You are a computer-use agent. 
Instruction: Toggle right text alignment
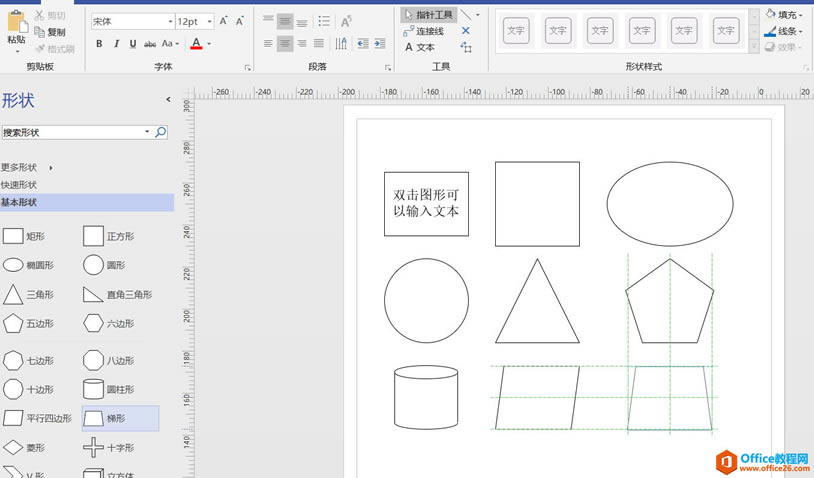[302, 44]
